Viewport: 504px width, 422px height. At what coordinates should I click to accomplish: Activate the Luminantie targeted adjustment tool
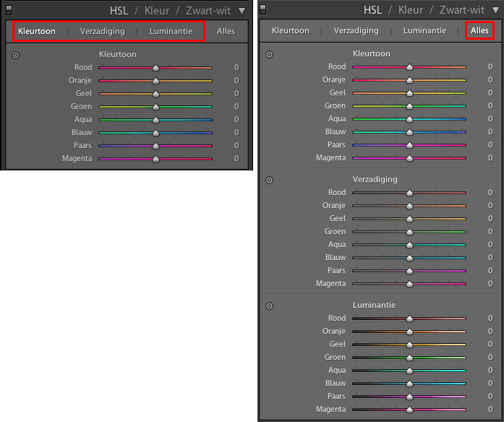coord(270,306)
